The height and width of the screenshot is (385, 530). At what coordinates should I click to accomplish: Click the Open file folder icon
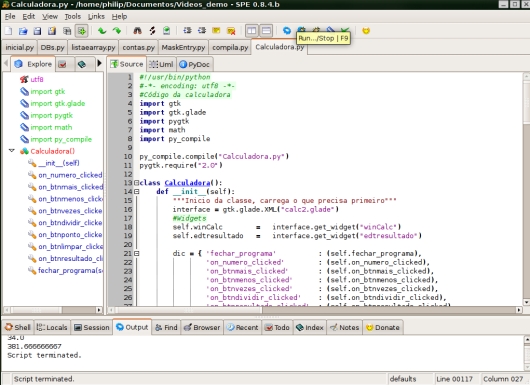(23, 31)
